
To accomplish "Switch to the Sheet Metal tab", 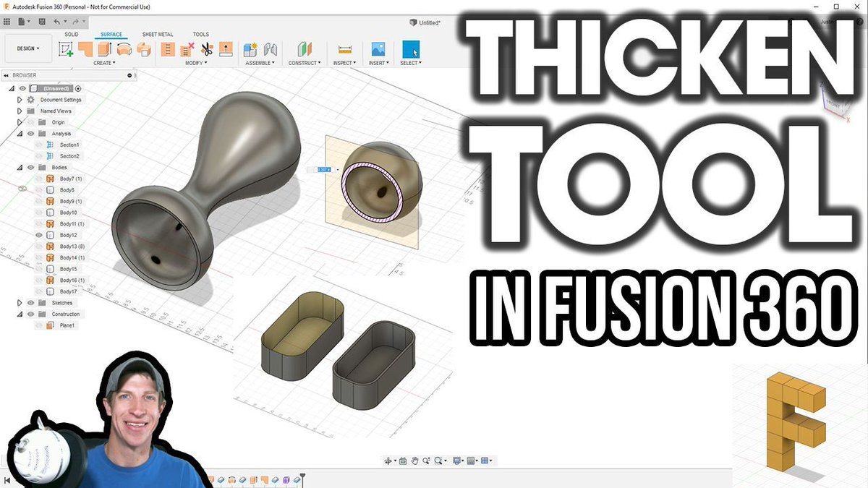I will [x=158, y=34].
